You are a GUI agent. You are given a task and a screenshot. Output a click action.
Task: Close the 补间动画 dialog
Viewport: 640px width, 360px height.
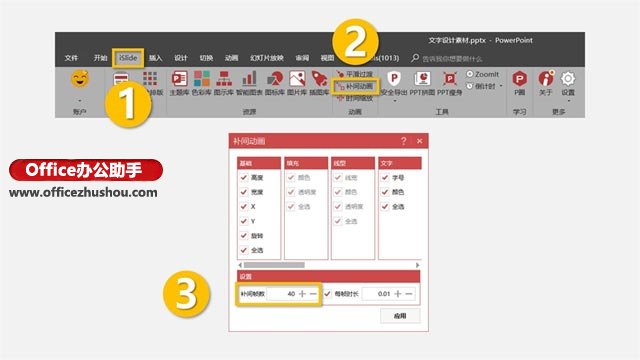pos(420,141)
